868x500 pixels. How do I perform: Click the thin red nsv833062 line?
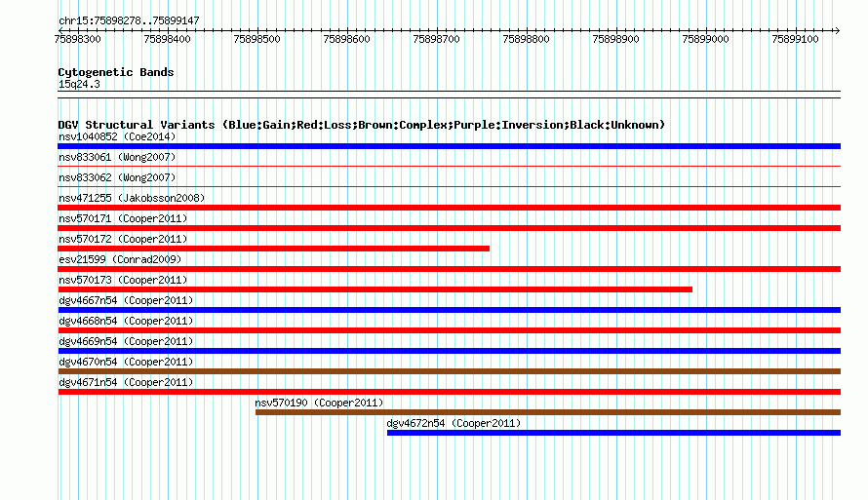(449, 186)
